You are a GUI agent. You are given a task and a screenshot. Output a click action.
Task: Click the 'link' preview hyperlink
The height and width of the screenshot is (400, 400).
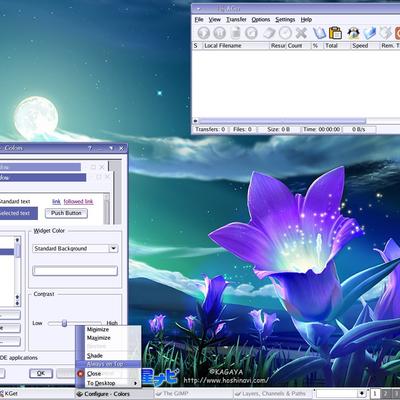(56, 202)
